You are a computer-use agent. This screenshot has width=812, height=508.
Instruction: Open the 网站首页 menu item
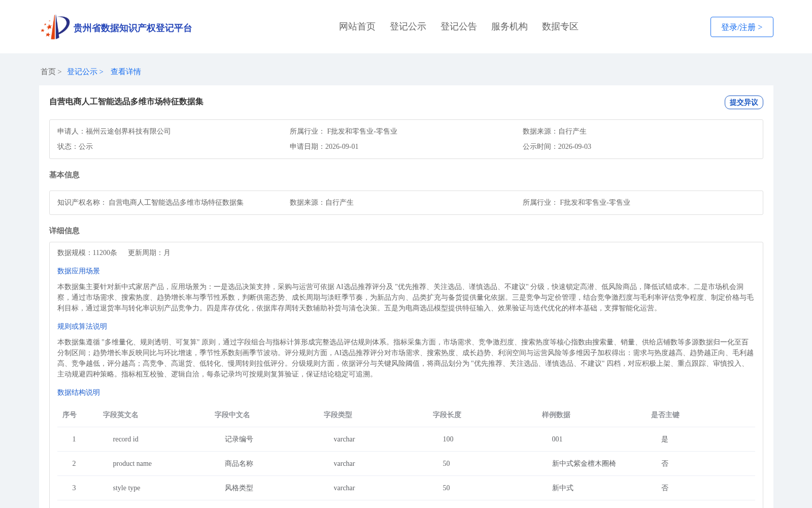[357, 26]
